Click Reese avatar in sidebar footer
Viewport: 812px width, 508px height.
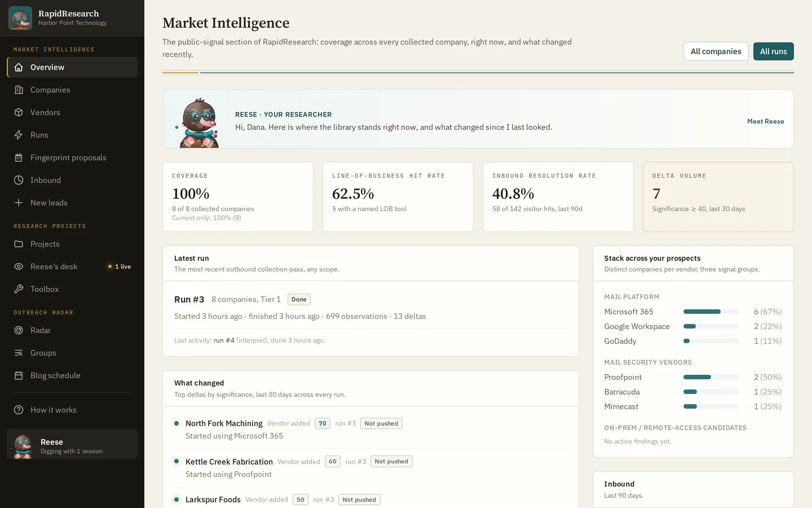click(23, 446)
